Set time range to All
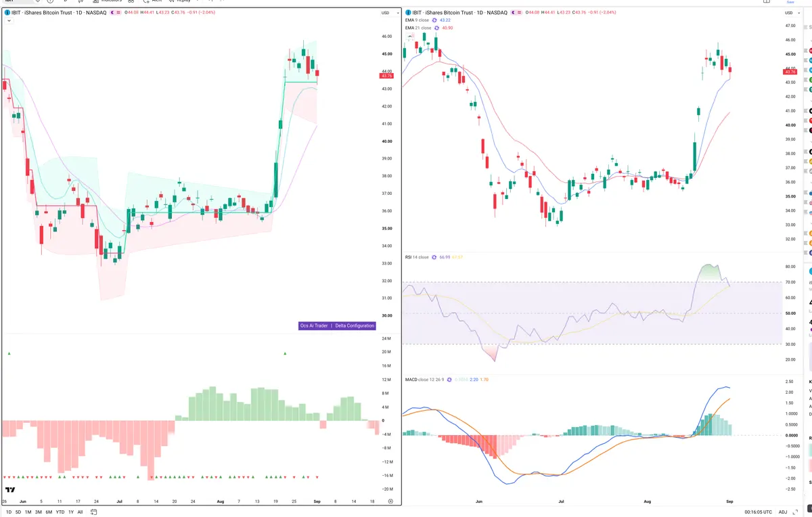812x517 pixels. click(x=80, y=512)
